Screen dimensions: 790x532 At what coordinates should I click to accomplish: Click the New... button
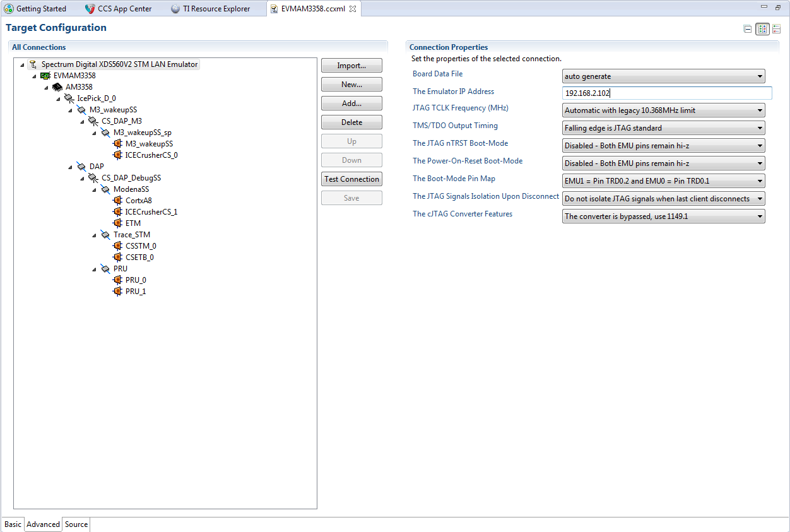[351, 85]
